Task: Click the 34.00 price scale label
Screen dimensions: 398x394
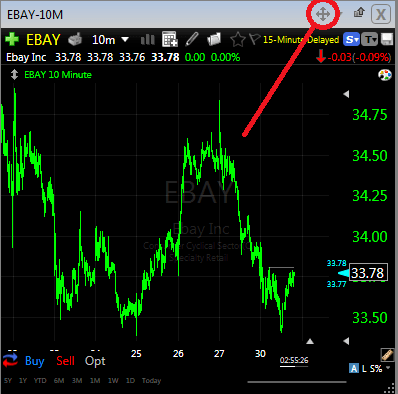Action: click(370, 237)
